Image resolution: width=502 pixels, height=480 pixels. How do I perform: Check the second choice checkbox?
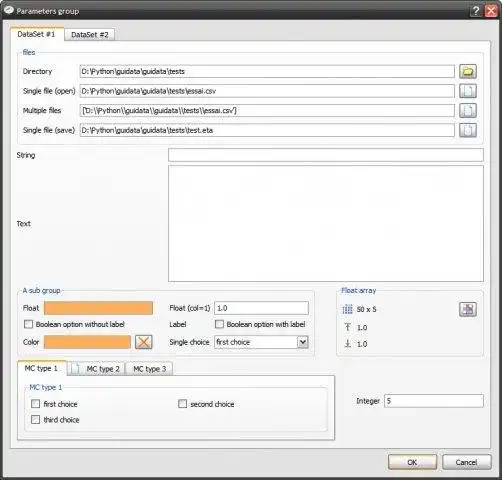click(x=182, y=404)
